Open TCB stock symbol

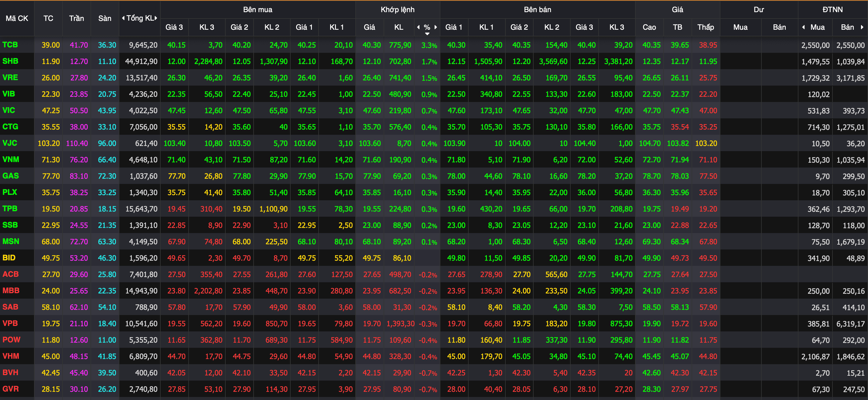tap(10, 45)
